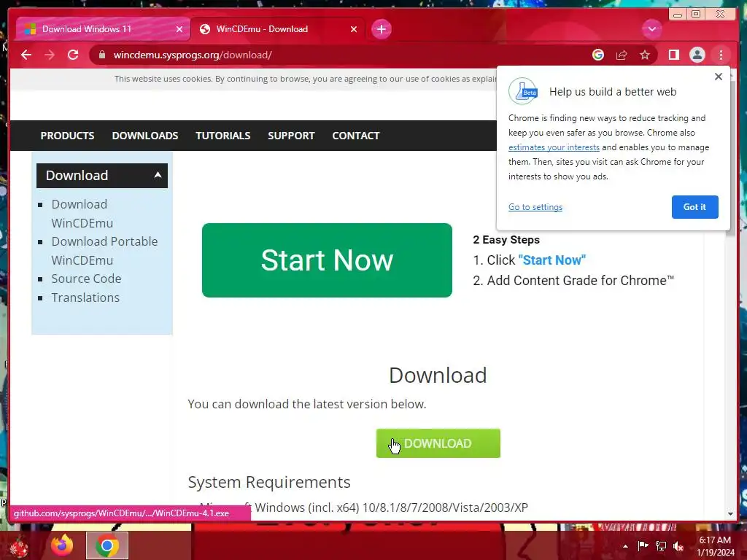Open the DOWNLOADS menu item
Image resolution: width=747 pixels, height=560 pixels.
pyautogui.click(x=145, y=136)
